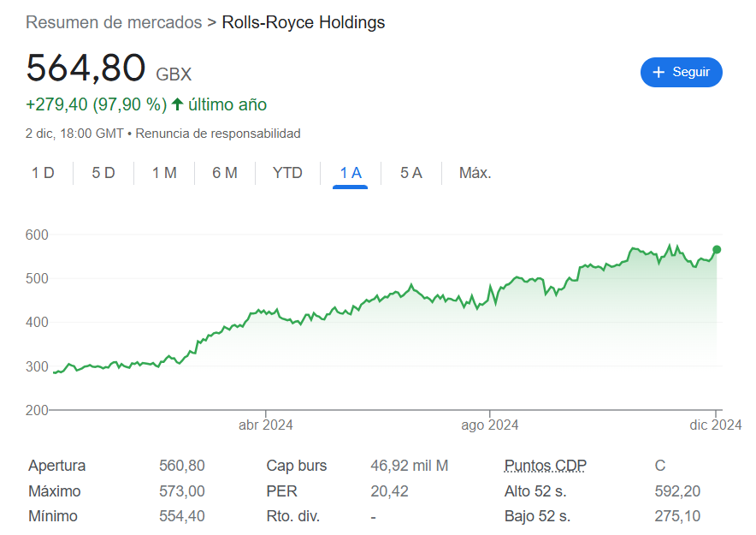Open Renuncia de responsabilidad disclaimer link
The height and width of the screenshot is (535, 756).
coord(218,134)
